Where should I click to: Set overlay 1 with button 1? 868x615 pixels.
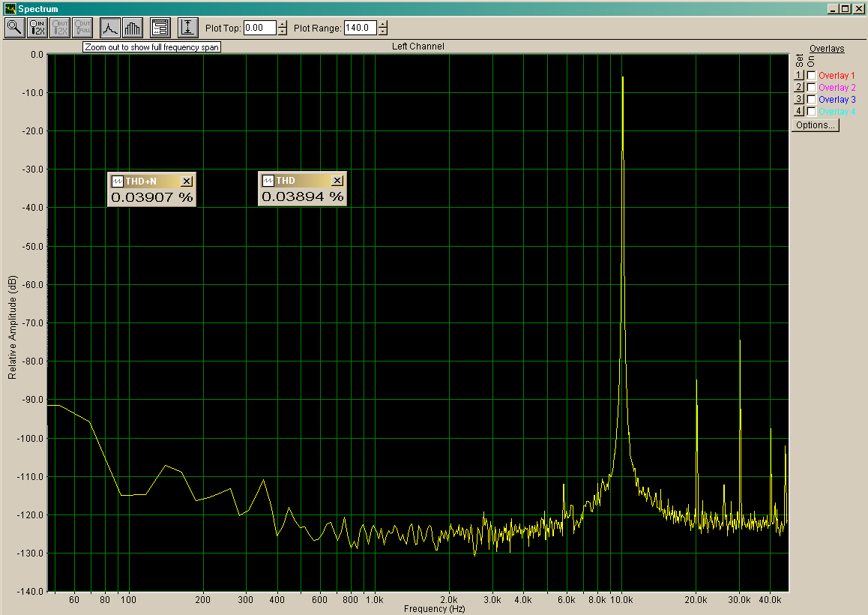click(x=799, y=75)
